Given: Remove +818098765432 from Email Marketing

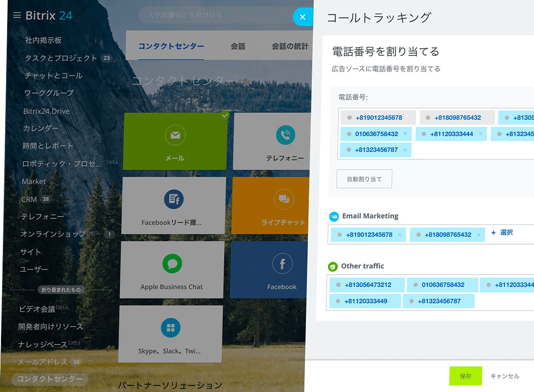Looking at the screenshot, I should coord(479,235).
